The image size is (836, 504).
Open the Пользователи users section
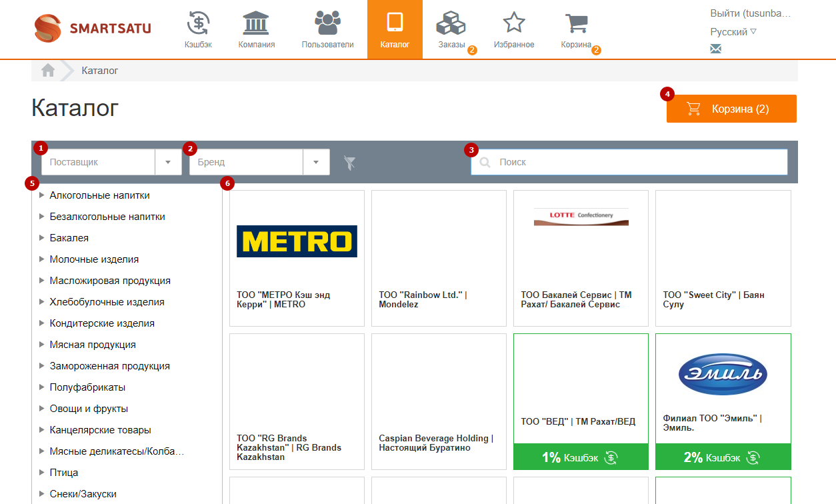[327, 29]
